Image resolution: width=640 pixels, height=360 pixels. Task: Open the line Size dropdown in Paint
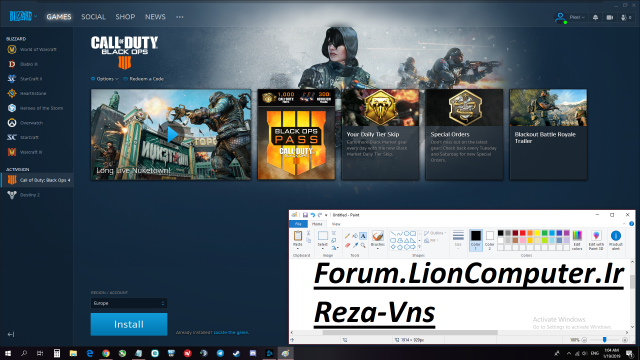[458, 240]
